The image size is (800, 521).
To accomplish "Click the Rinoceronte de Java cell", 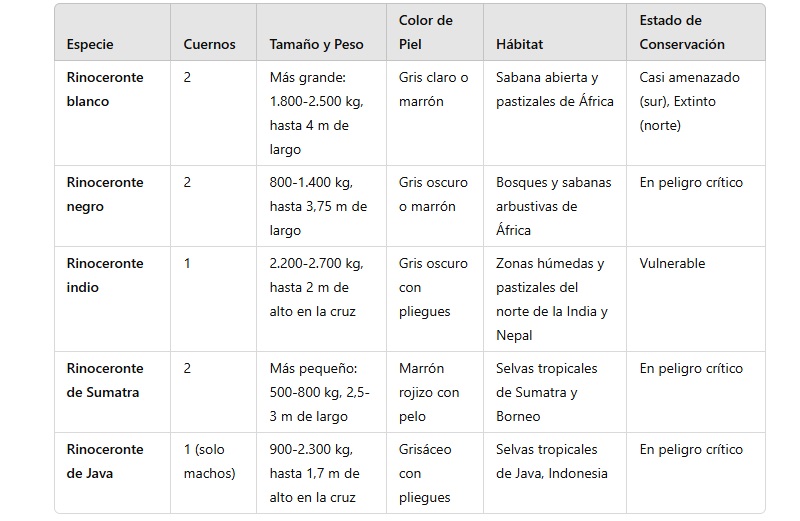I will tap(105, 461).
